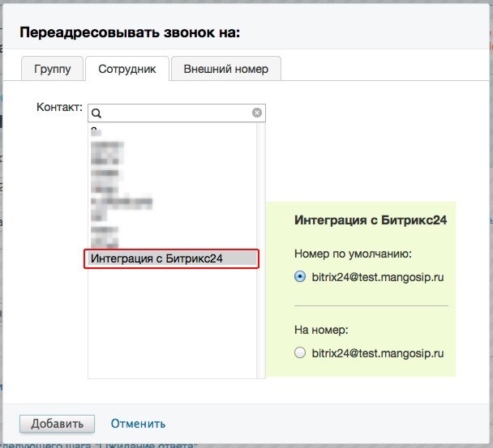Select 'Интеграция с Битрикс24' in contact list
This screenshot has width=493, height=448.
click(171, 258)
